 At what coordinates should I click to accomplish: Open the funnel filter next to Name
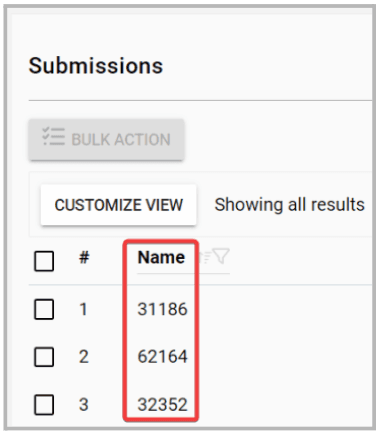point(221,257)
